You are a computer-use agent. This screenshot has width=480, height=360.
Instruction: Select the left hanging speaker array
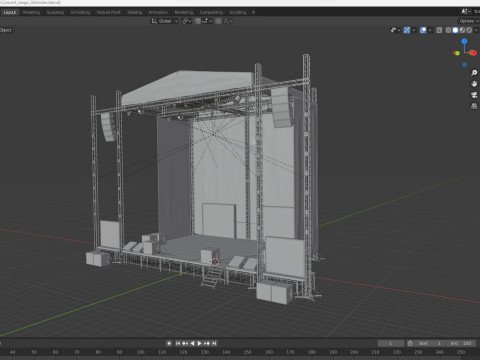(108, 127)
